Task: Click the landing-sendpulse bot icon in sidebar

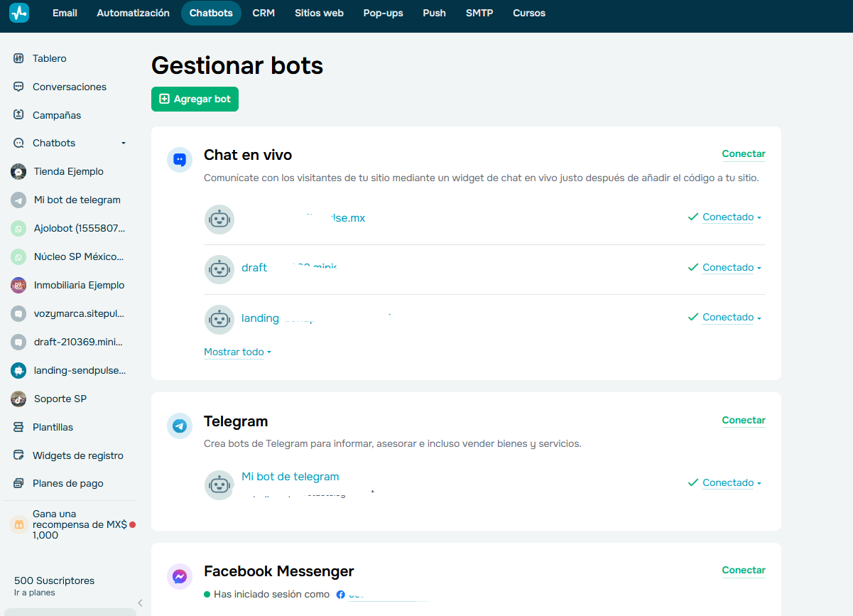Action: click(18, 370)
